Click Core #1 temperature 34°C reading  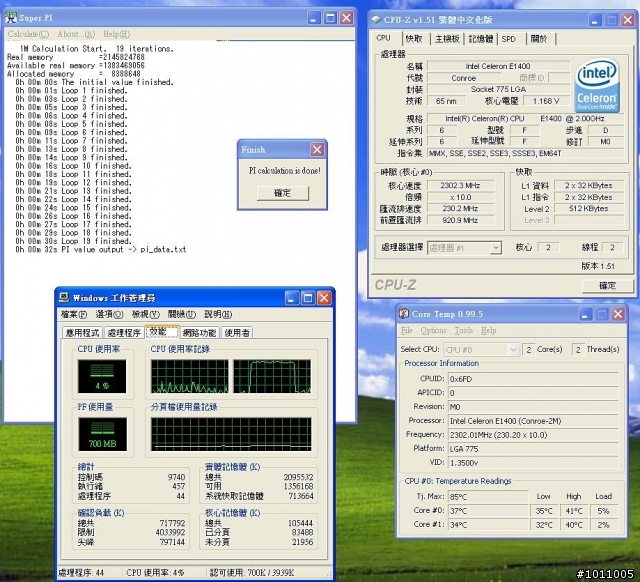[488, 524]
